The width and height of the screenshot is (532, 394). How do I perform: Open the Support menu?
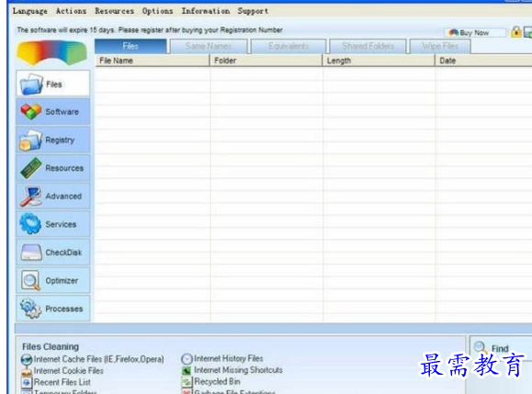click(253, 11)
